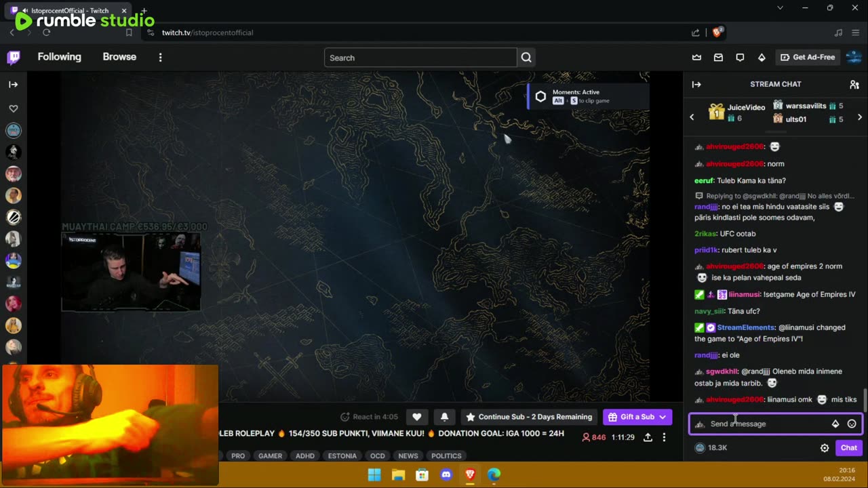
Task: Select the IstoprocentOfficial - Twitch browser tab
Action: 71,10
